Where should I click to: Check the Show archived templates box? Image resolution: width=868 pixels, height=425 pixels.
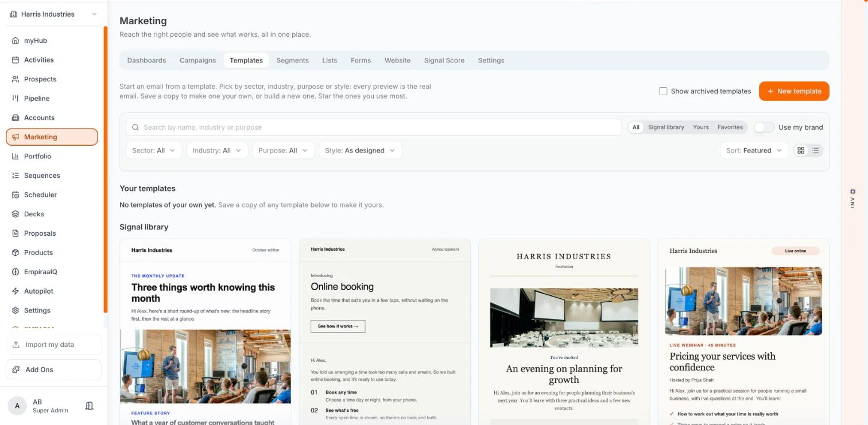click(x=663, y=91)
